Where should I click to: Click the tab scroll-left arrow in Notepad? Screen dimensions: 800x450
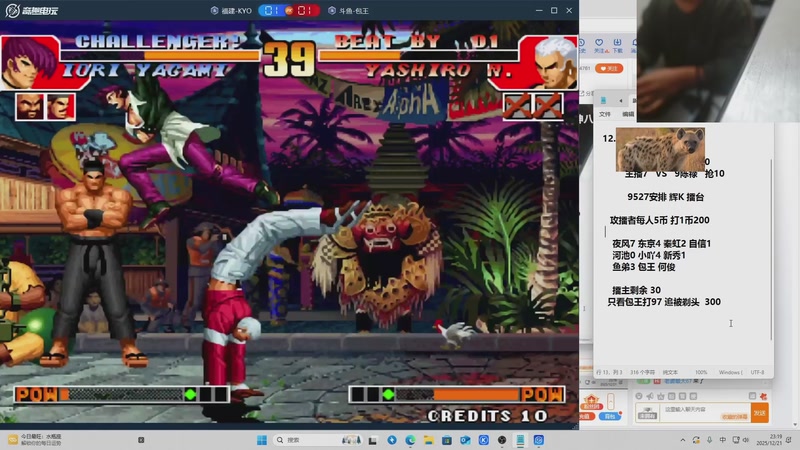pos(620,101)
